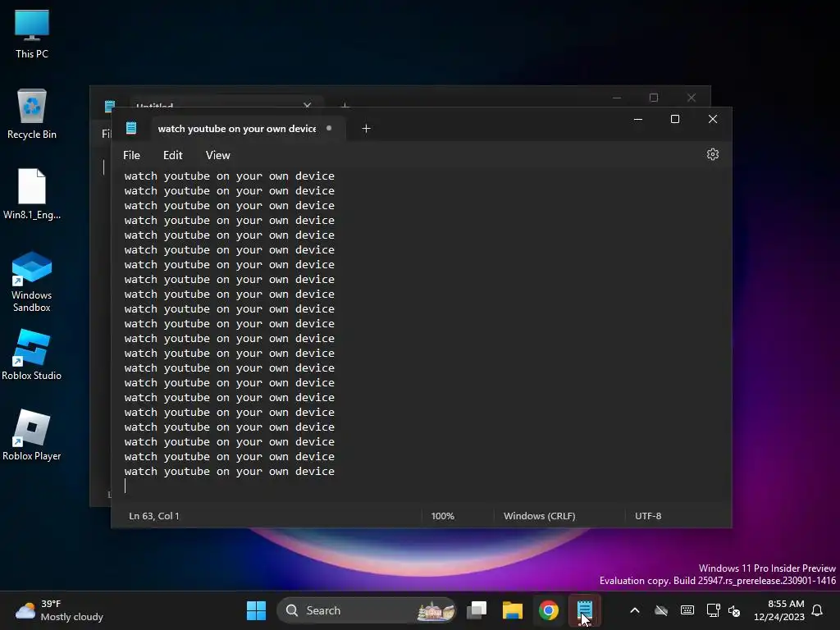Image resolution: width=840 pixels, height=630 pixels.
Task: Click the touch keyboard tray icon
Action: [687, 610]
